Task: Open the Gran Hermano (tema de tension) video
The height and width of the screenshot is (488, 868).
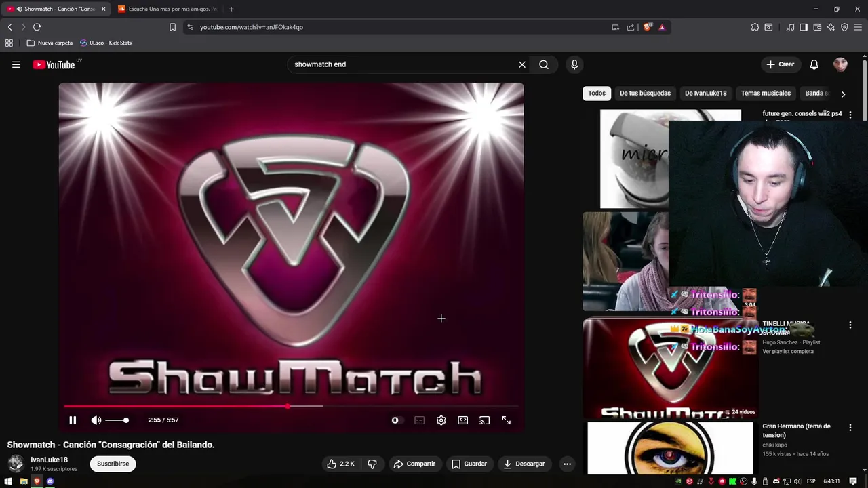Action: (796, 430)
